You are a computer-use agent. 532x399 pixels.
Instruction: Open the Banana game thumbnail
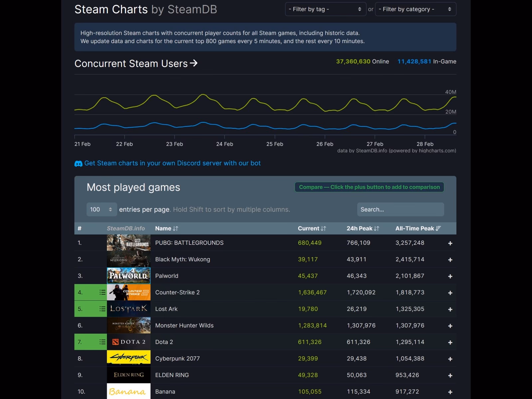129,391
